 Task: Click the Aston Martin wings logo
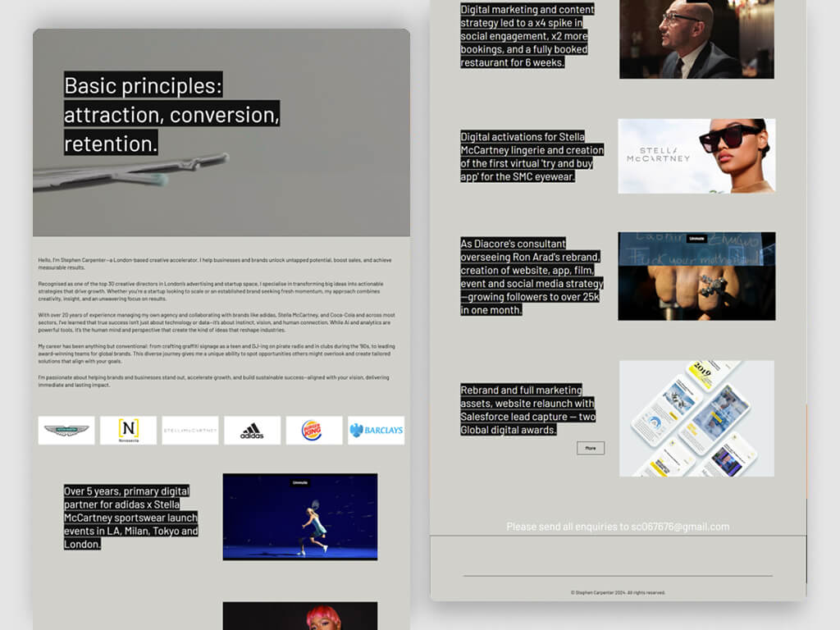coord(66,430)
